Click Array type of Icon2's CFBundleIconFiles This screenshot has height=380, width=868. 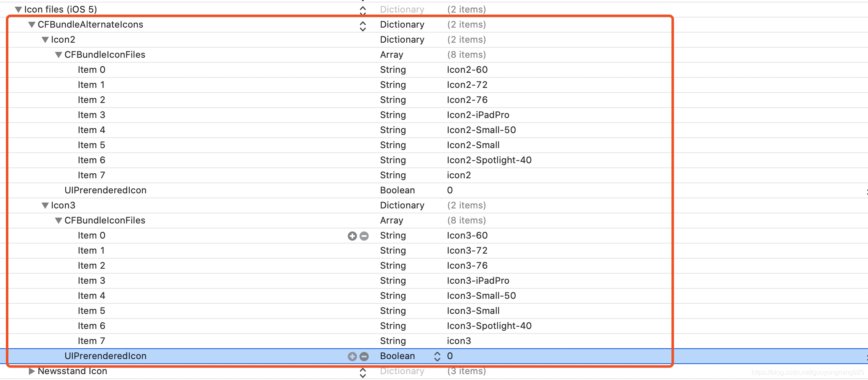click(392, 55)
